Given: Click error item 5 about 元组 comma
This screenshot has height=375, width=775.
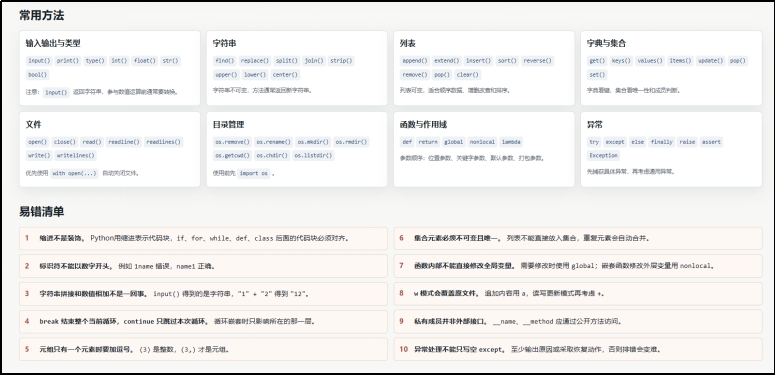Looking at the screenshot, I should coord(203,349).
